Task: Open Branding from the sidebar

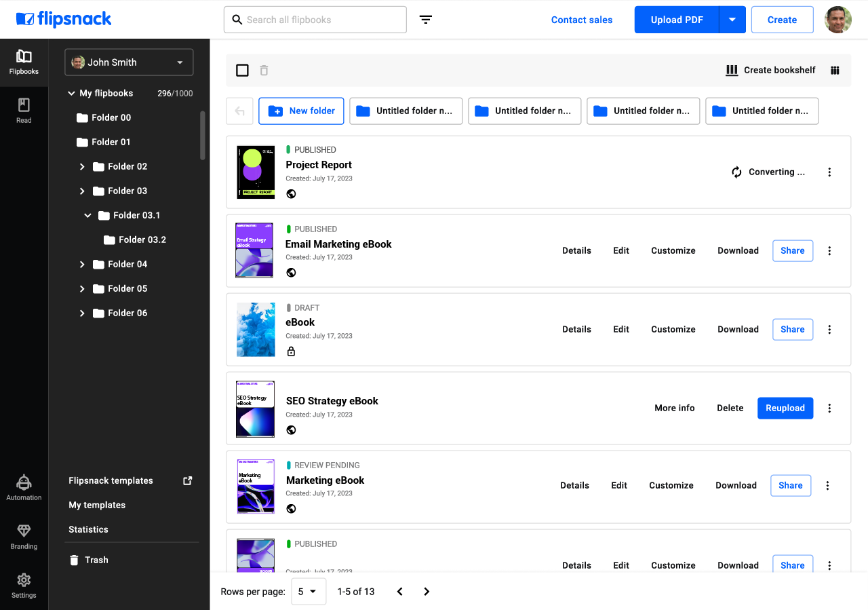Action: [24, 536]
